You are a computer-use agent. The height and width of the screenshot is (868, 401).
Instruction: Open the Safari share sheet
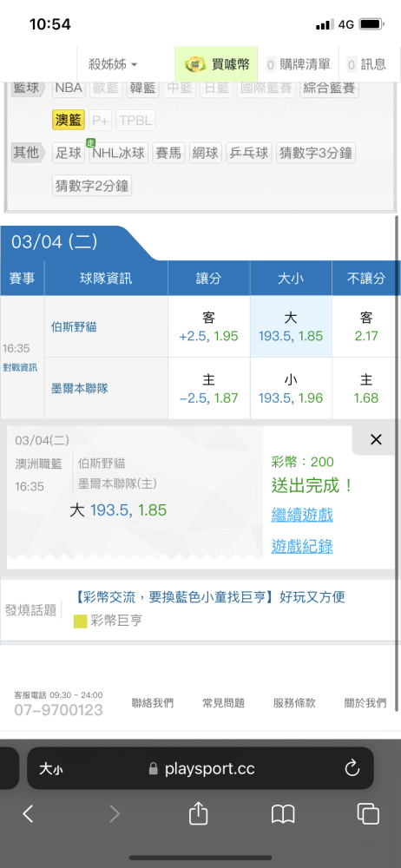(x=198, y=812)
